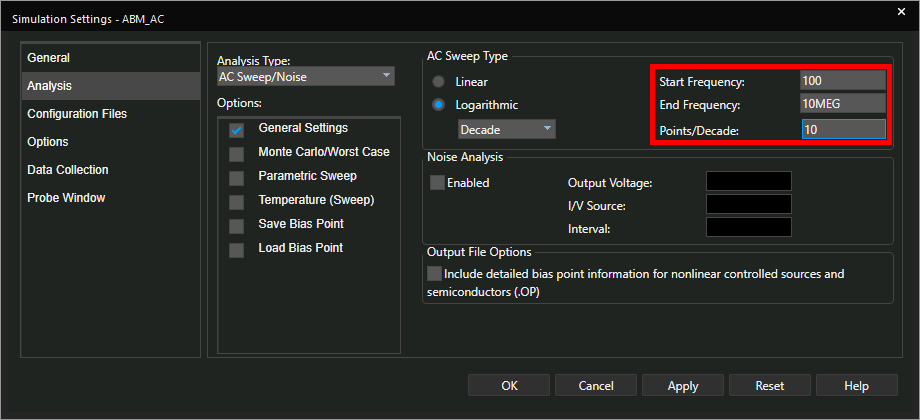Confirm settings with the OK button
The width and height of the screenshot is (920, 420).
click(x=509, y=385)
